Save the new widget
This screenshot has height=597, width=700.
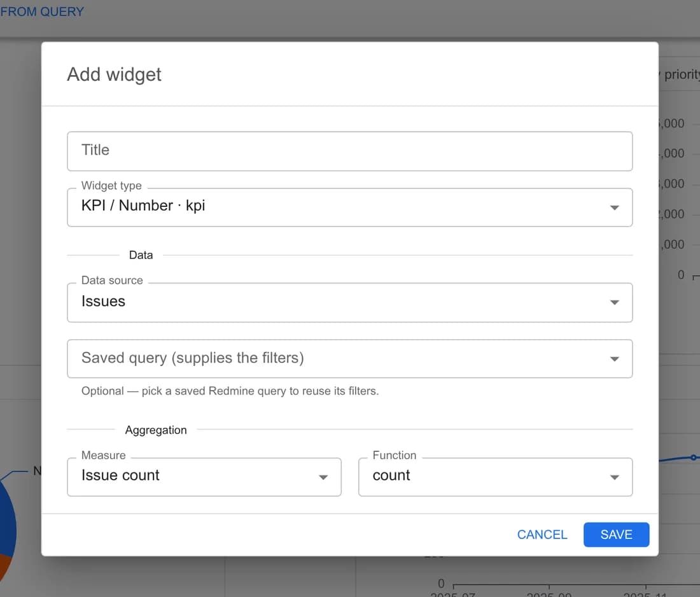point(616,535)
